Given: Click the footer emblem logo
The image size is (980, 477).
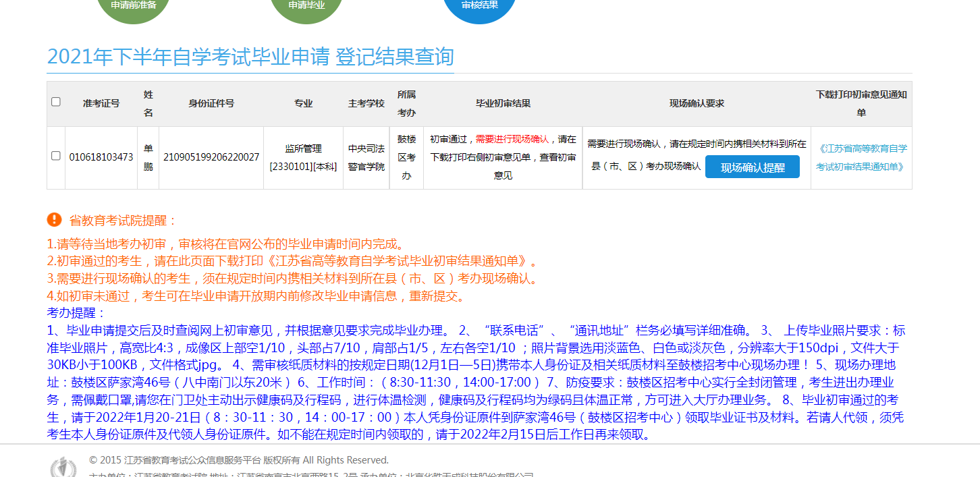Looking at the screenshot, I should click(63, 467).
